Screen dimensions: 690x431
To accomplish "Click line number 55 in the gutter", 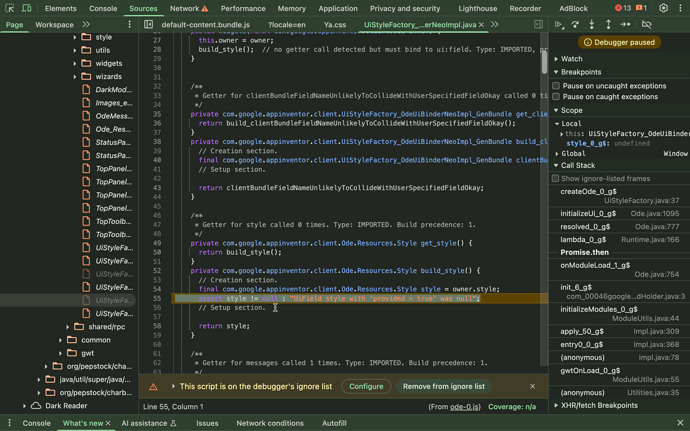I will (x=157, y=298).
